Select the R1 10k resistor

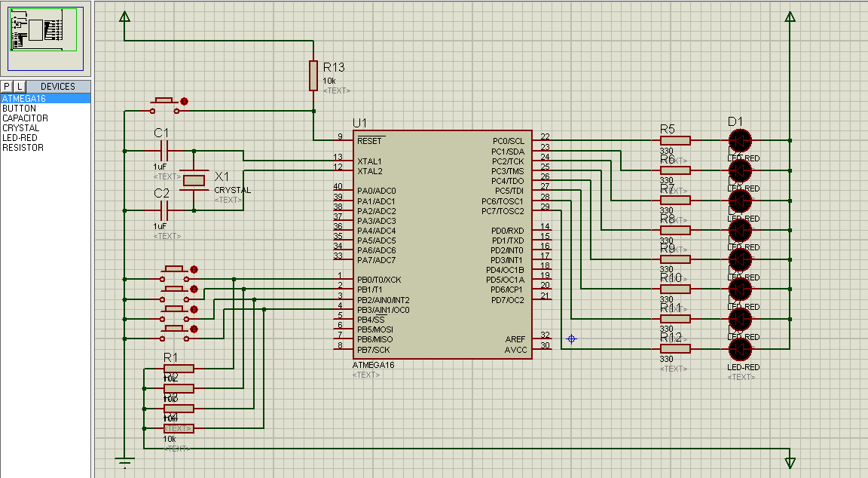tap(179, 368)
